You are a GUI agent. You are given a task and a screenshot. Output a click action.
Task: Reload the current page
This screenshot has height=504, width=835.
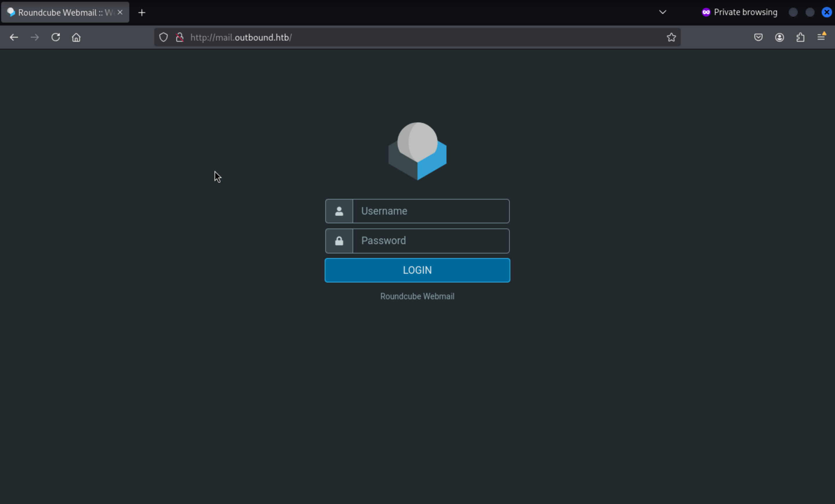56,37
